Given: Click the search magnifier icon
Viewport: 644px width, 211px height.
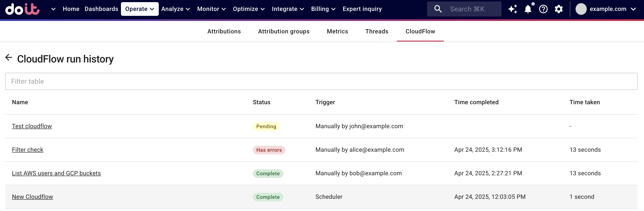Looking at the screenshot, I should [438, 9].
